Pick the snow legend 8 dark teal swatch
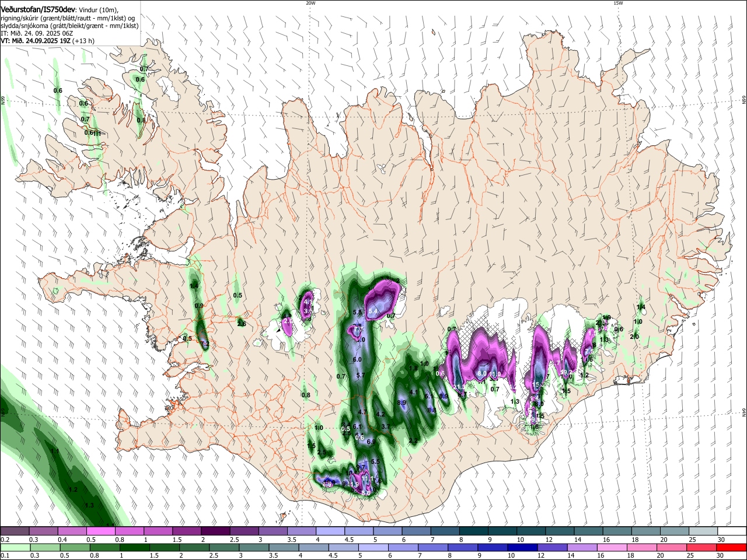This screenshot has height=560, width=747. (474, 531)
